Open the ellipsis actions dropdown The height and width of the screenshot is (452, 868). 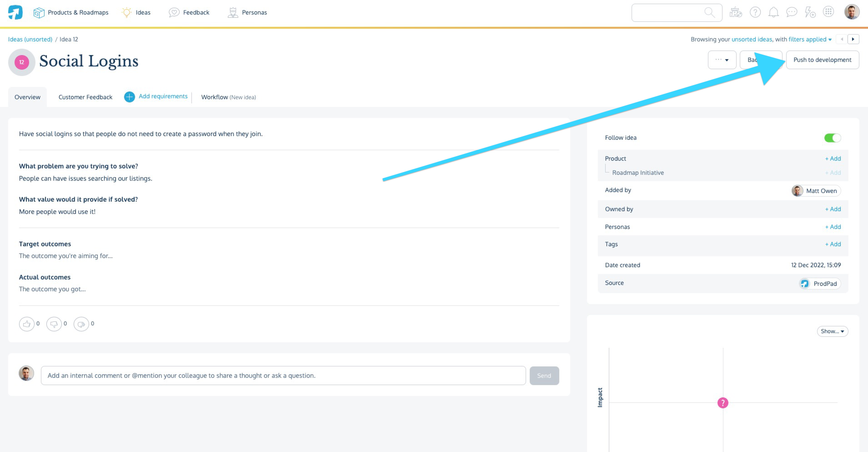point(722,60)
